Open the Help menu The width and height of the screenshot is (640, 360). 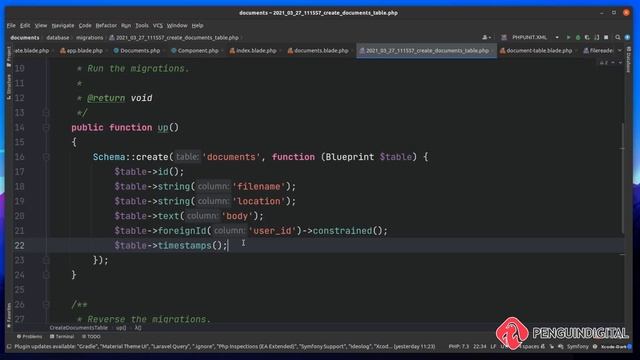pyautogui.click(x=197, y=25)
